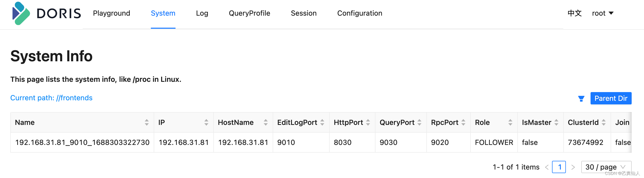Expand the 30 / page size selector
Viewport: 644px width, 178px height.
pyautogui.click(x=606, y=167)
